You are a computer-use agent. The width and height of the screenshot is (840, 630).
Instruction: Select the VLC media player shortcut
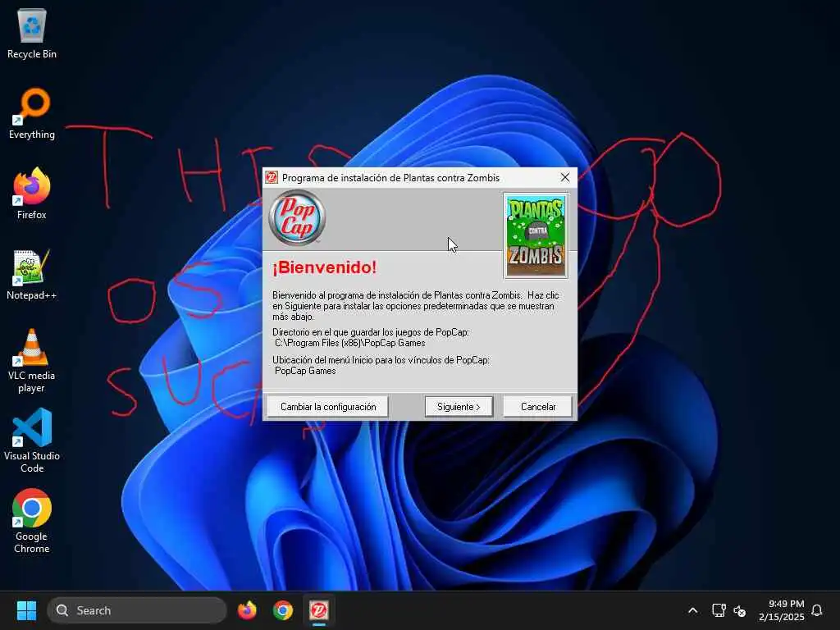32,361
